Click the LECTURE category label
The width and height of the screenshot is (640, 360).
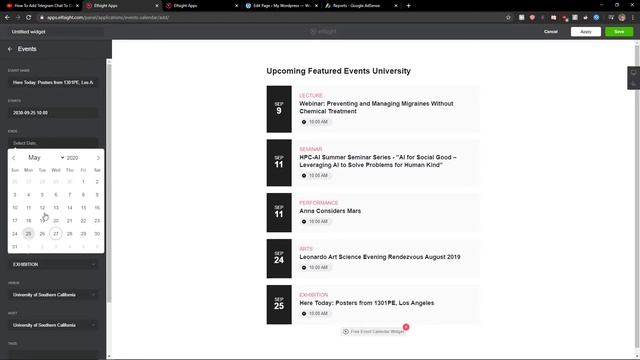point(311,96)
